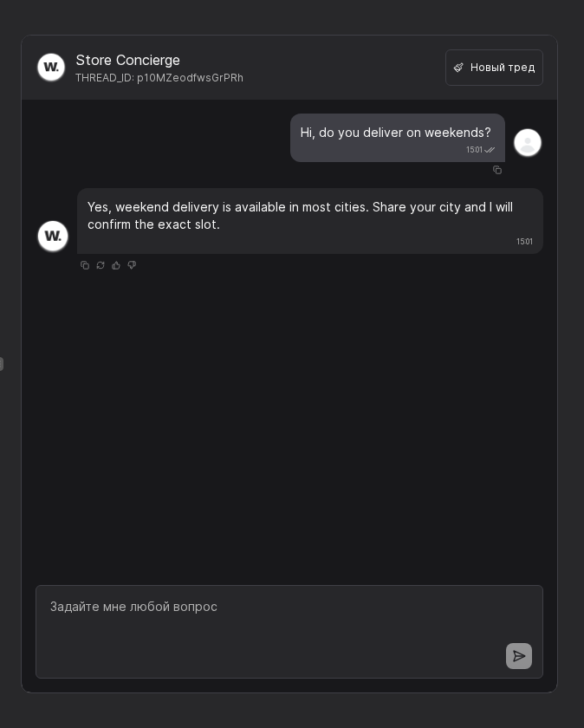This screenshot has height=728, width=584.
Task: Copy the user's weekend delivery question
Action: coord(497,170)
